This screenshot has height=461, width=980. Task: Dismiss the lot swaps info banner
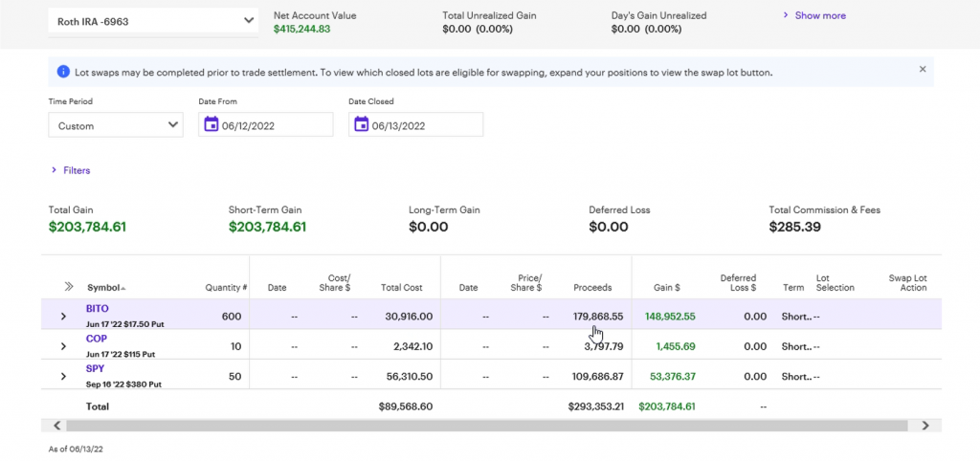tap(923, 70)
